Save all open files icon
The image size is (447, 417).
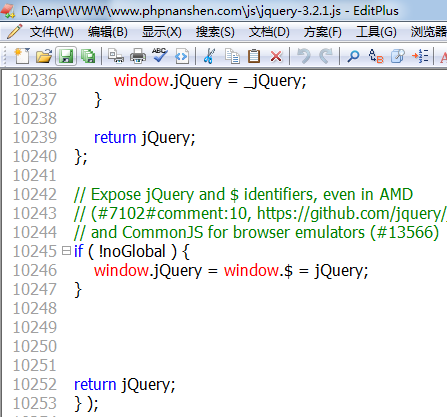(x=88, y=56)
